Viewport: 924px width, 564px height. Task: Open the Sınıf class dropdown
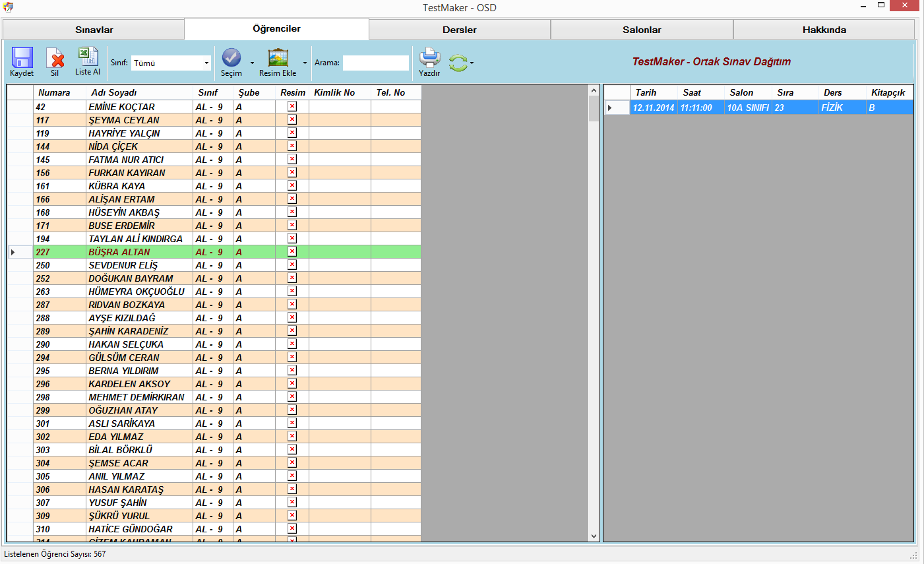pos(206,63)
